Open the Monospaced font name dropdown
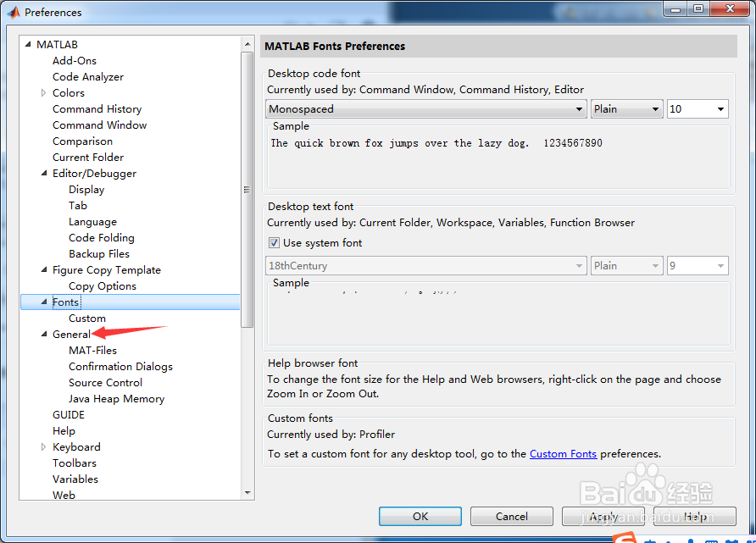 (425, 109)
